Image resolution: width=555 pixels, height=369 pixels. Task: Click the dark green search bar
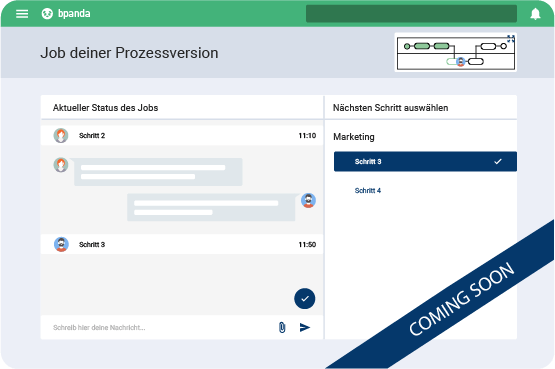tap(411, 14)
